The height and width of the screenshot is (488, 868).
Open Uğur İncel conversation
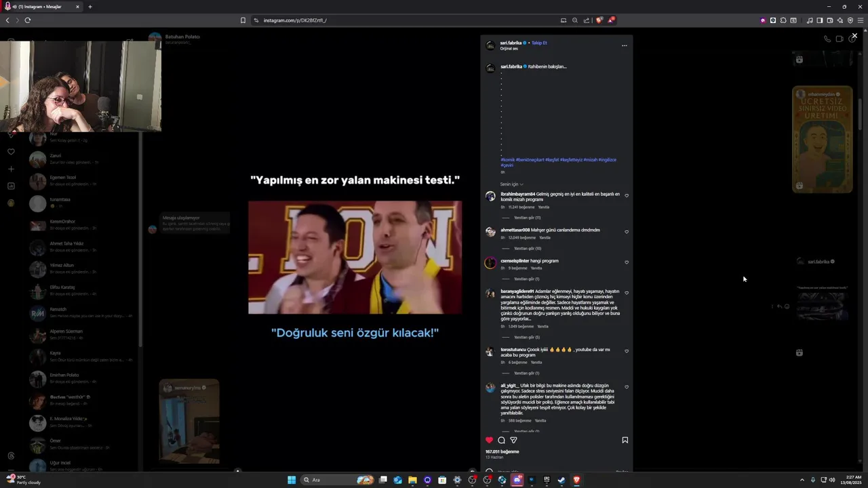pyautogui.click(x=83, y=466)
